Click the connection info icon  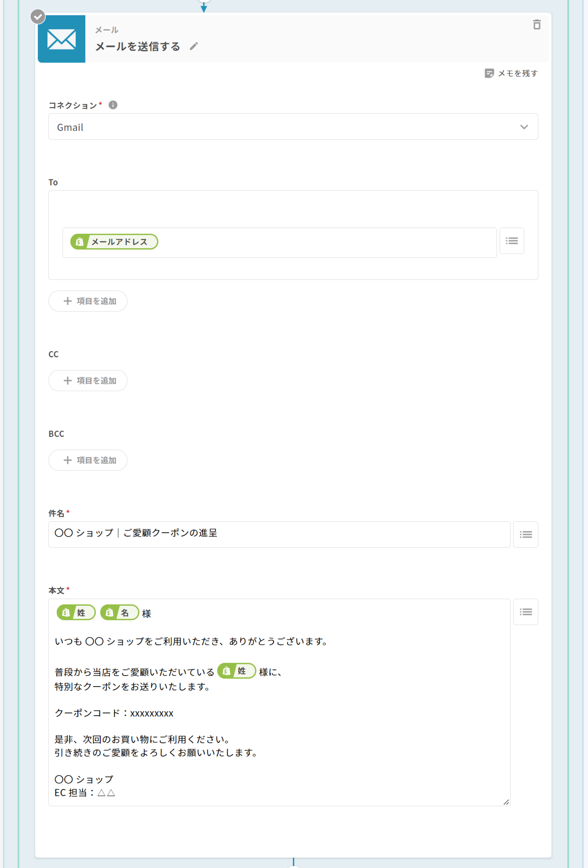[x=113, y=105]
